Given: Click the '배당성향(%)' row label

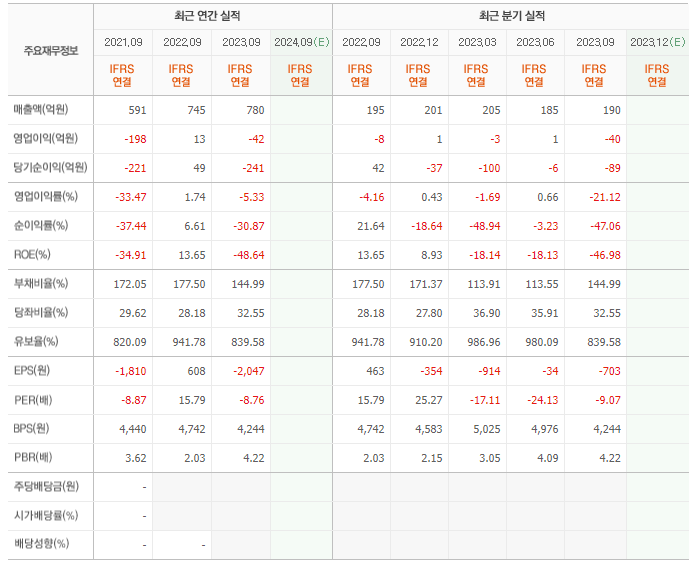Looking at the screenshot, I should pos(41,543).
